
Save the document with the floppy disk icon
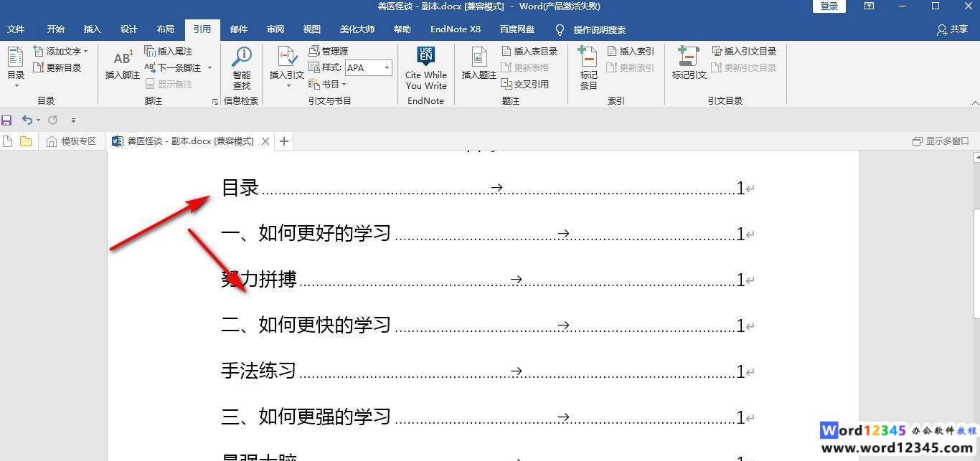point(7,120)
